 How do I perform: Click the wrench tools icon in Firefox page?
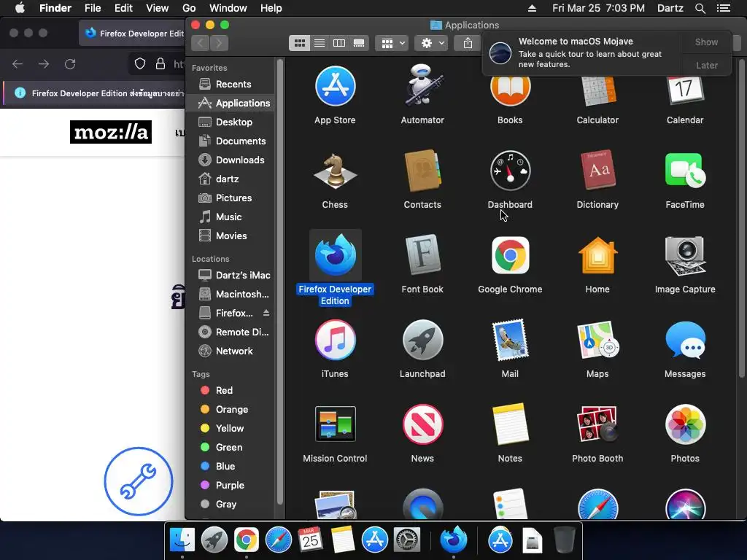click(138, 481)
